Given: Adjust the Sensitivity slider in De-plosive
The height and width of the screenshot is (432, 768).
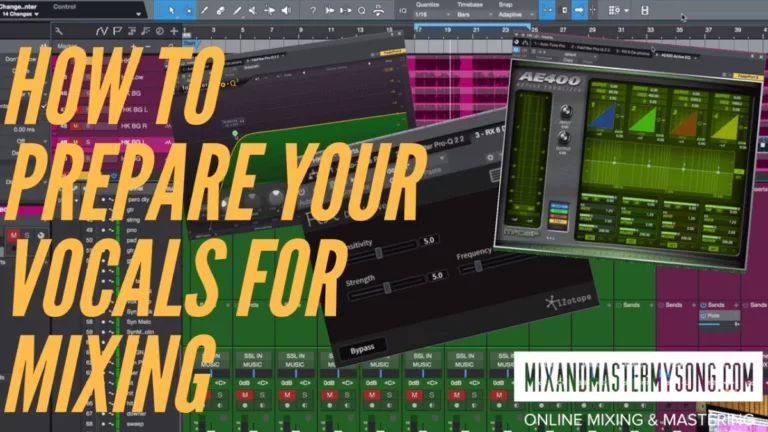Looking at the screenshot, I should [380, 253].
